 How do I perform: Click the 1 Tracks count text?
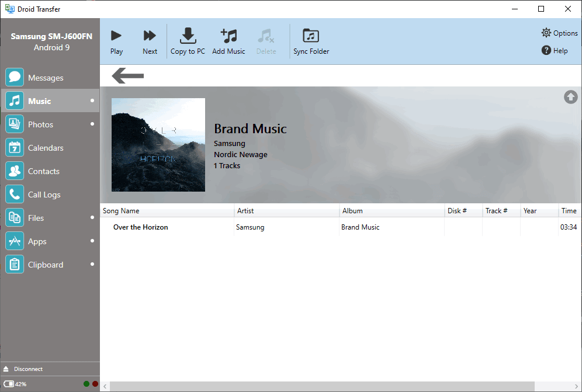(227, 165)
